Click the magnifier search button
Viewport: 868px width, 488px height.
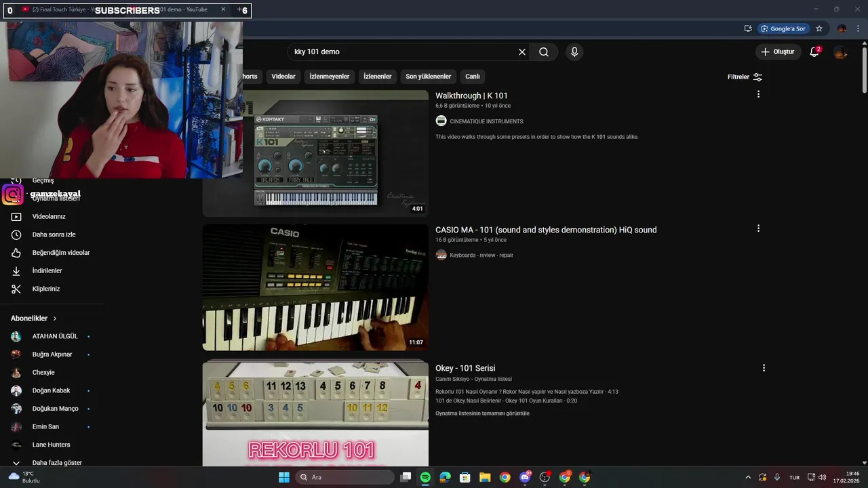coord(544,52)
